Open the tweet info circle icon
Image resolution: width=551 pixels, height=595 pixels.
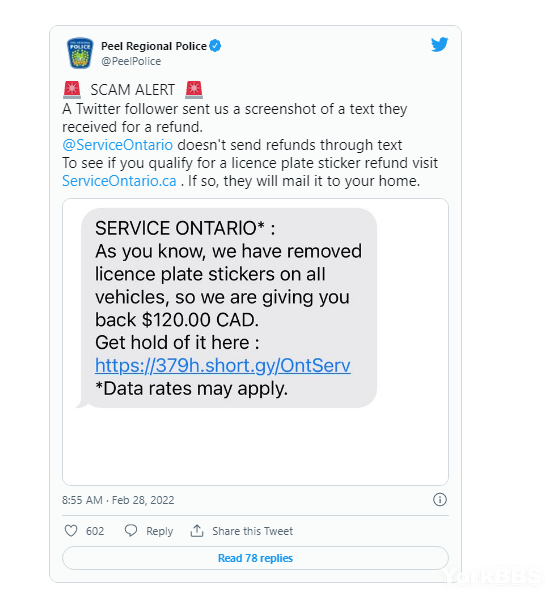pos(440,499)
